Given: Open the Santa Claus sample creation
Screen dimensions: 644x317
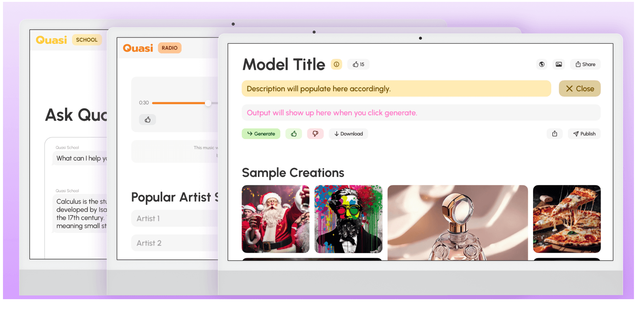Looking at the screenshot, I should 275,219.
